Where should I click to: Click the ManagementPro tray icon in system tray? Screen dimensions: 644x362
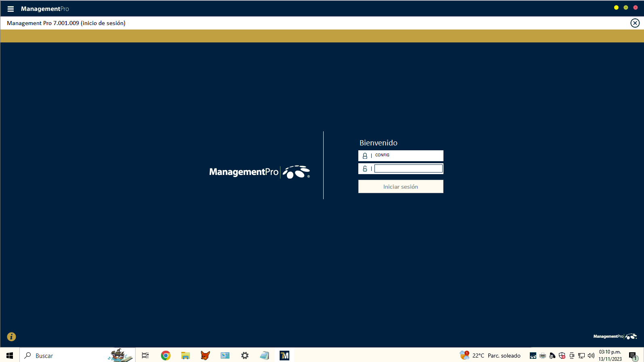click(x=533, y=356)
